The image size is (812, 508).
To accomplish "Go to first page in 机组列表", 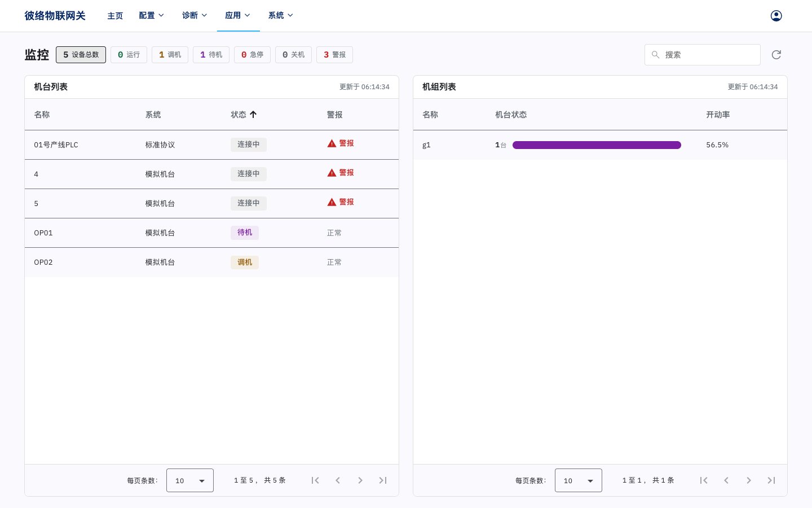I will point(704,480).
